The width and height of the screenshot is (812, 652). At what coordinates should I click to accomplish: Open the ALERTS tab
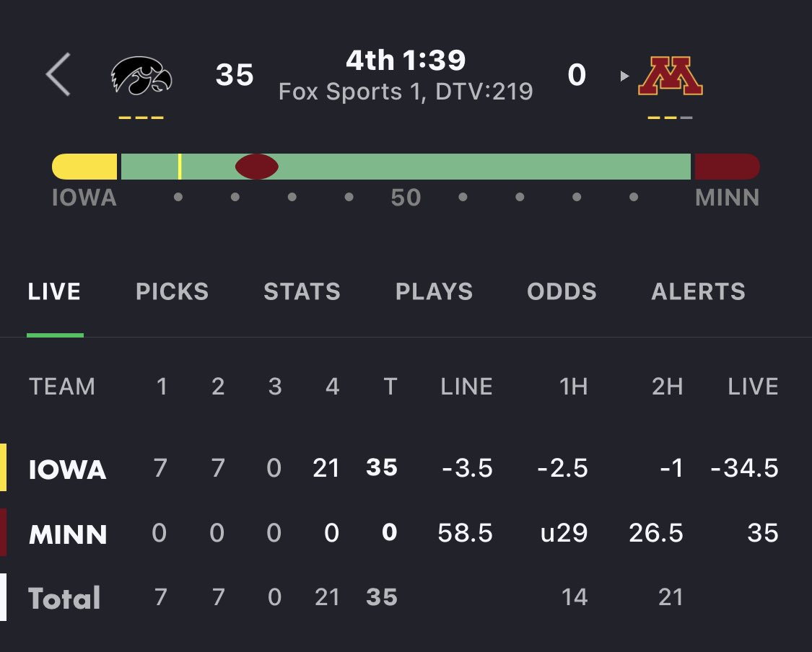pos(698,291)
